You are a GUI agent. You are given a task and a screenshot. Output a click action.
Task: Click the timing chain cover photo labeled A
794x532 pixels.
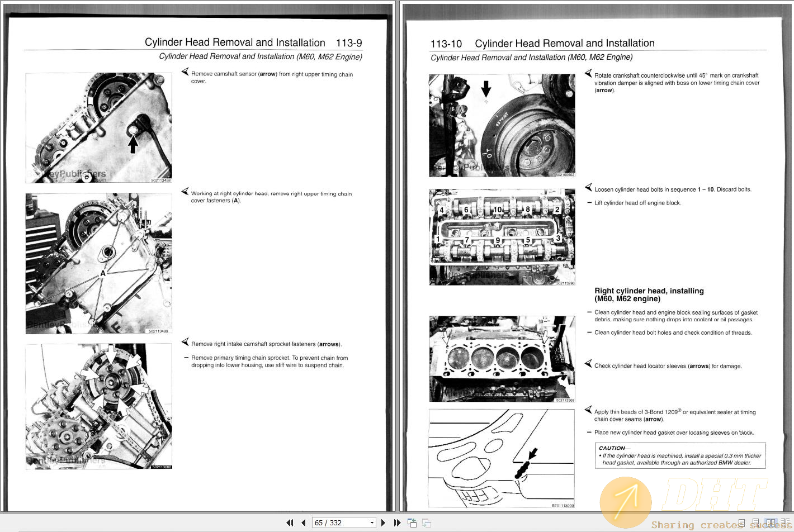point(98,264)
